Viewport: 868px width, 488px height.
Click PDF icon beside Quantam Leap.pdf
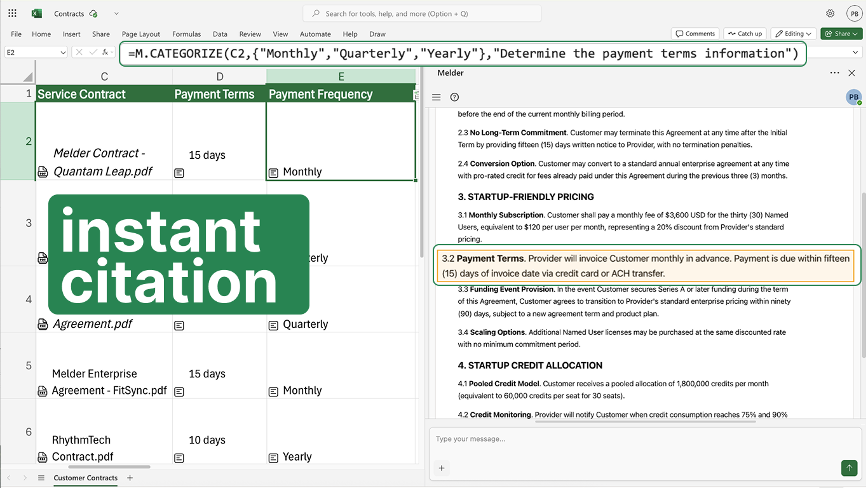click(43, 172)
